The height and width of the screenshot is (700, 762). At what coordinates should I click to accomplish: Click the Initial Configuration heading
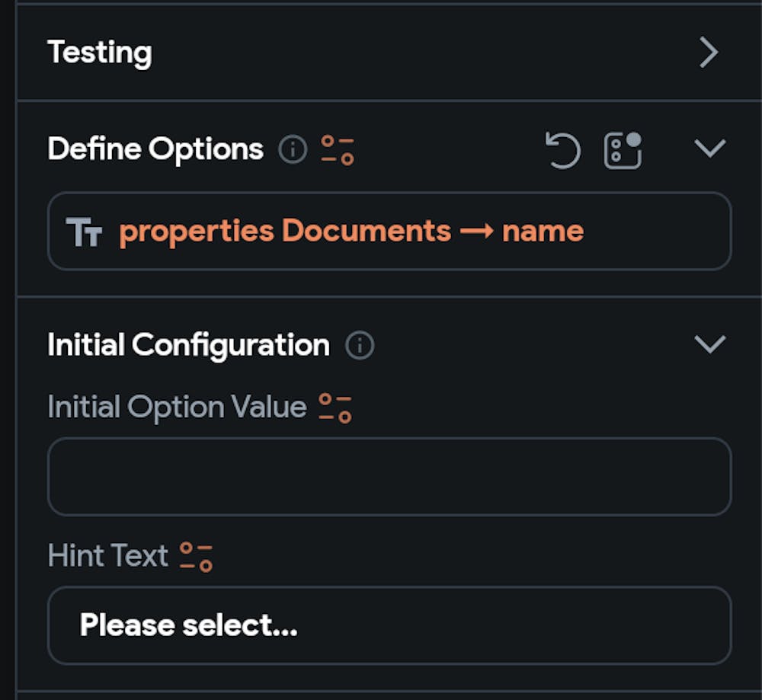coord(188,345)
